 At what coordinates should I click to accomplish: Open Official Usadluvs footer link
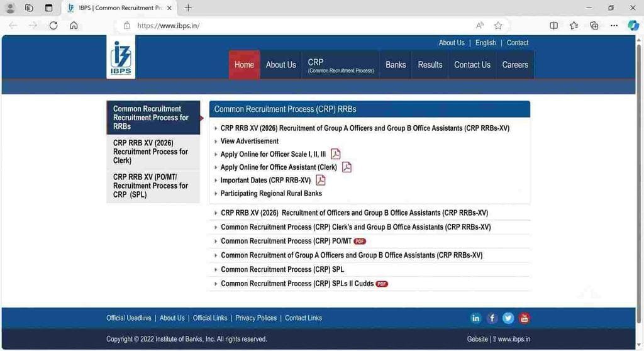128,318
